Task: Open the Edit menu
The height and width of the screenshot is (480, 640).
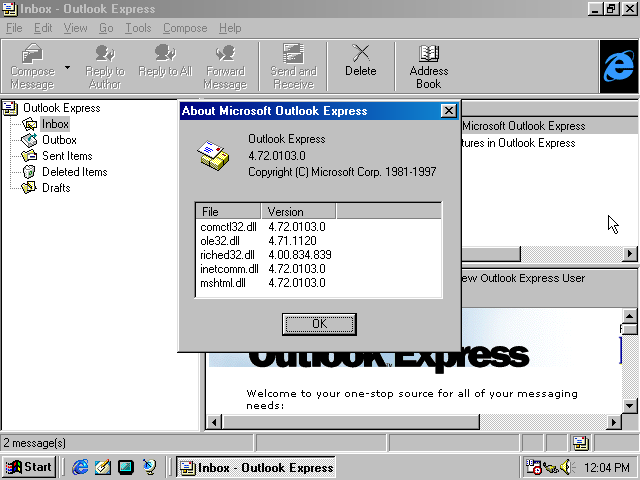Action: [x=43, y=28]
